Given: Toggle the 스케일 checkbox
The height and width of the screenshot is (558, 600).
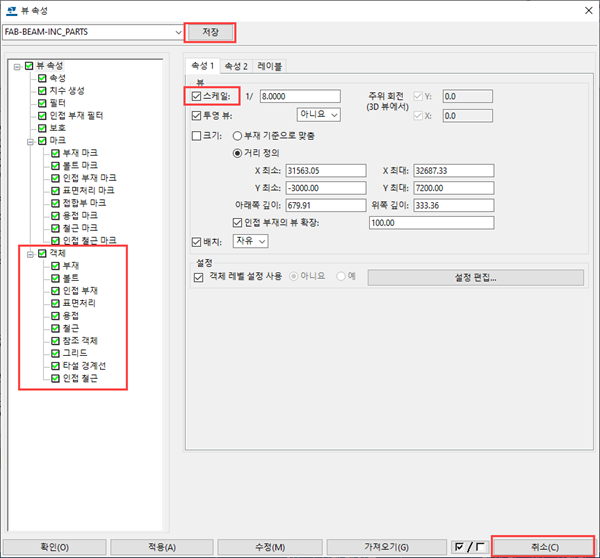Looking at the screenshot, I should pyautogui.click(x=197, y=97).
